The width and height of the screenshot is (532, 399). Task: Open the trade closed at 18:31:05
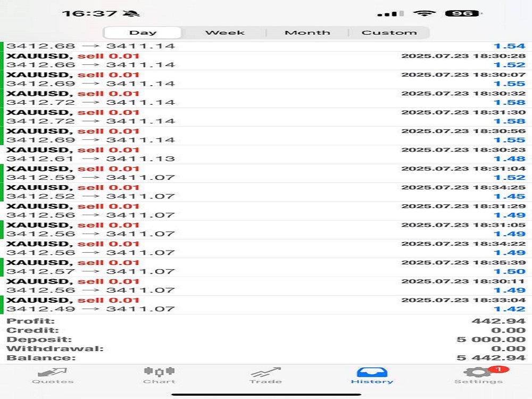[x=266, y=230]
